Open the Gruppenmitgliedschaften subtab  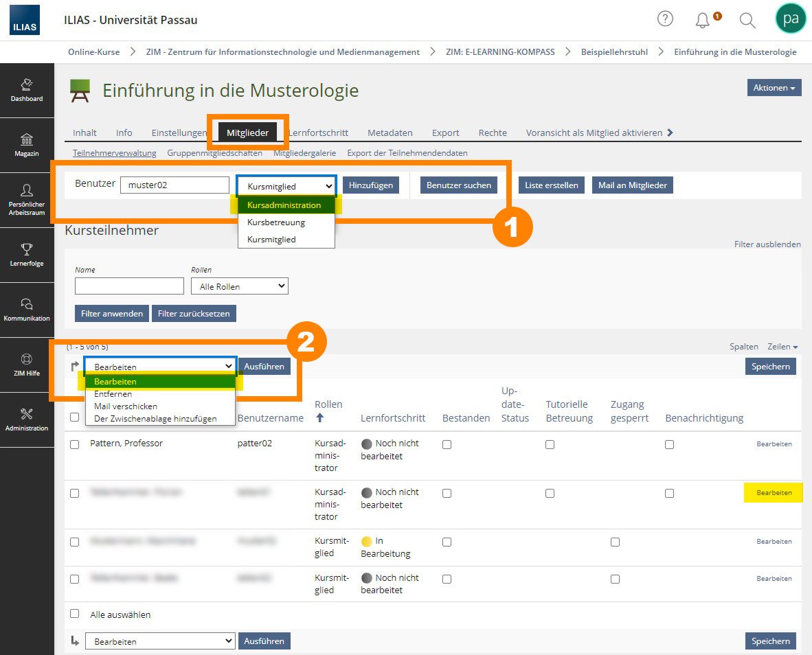pos(214,152)
